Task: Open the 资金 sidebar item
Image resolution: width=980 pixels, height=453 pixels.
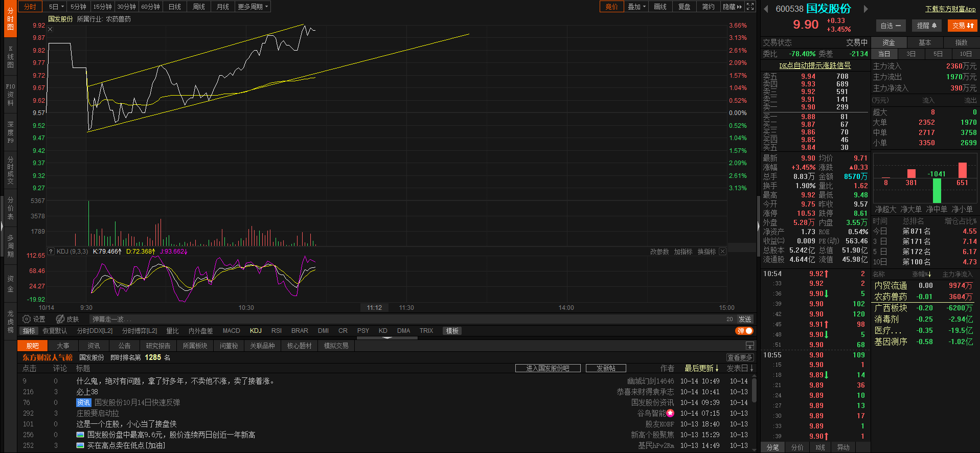Action: [10, 284]
